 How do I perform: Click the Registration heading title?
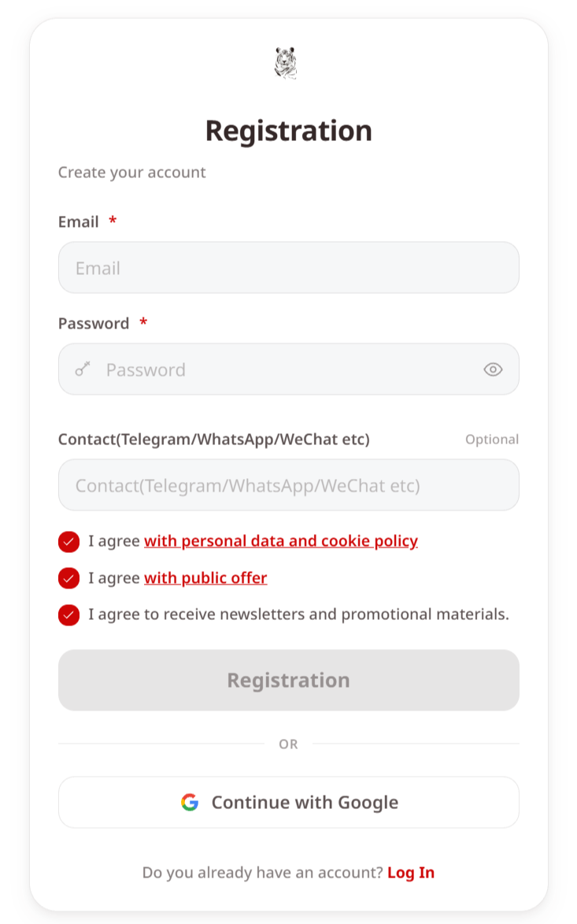click(288, 131)
